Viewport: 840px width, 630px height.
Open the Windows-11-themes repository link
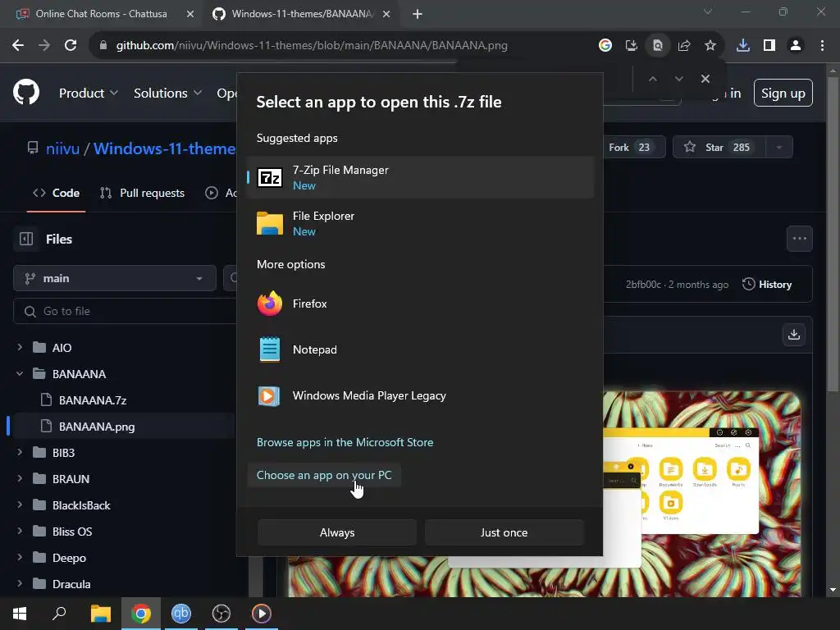pyautogui.click(x=164, y=148)
